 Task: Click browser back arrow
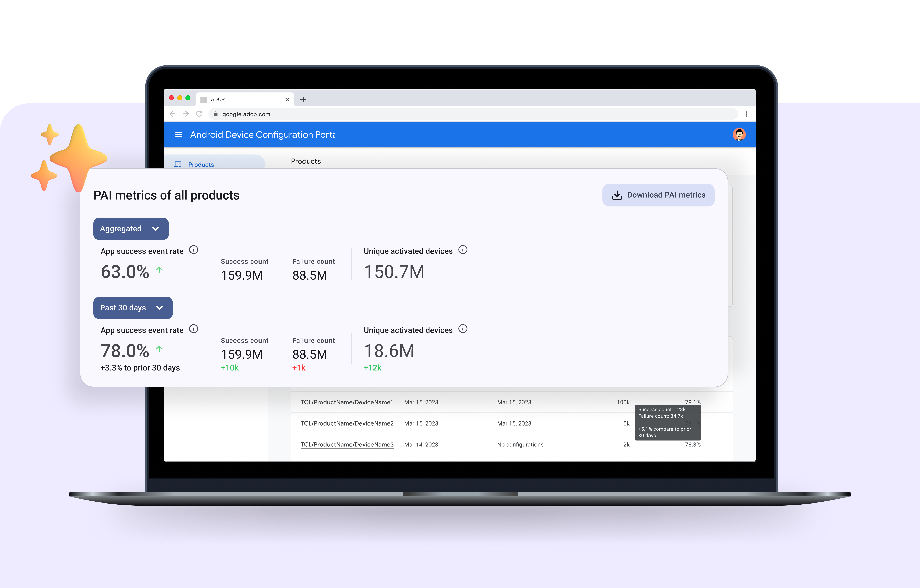tap(173, 114)
